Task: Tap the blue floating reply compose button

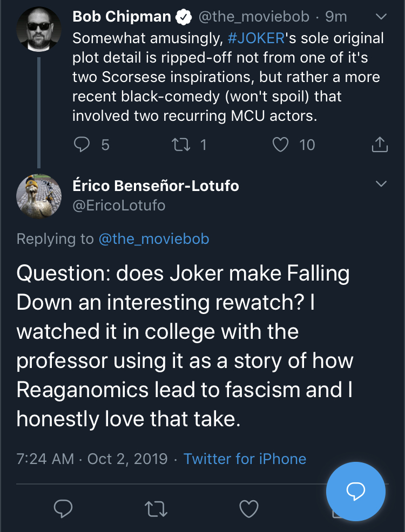Action: pos(355,491)
